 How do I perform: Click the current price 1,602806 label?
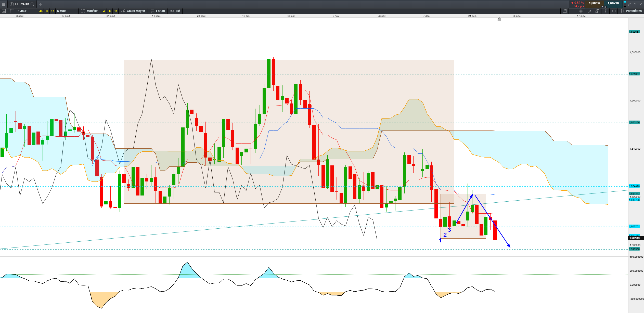tap(636, 238)
